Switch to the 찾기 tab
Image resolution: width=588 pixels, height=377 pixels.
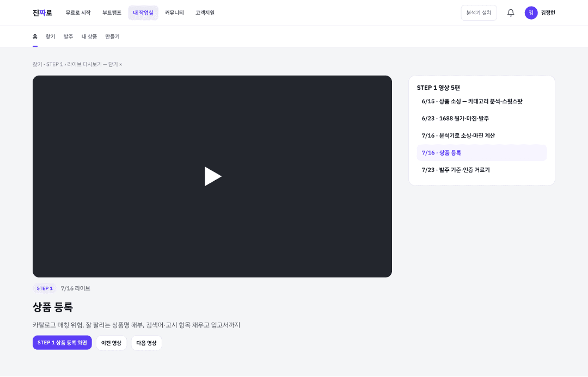click(50, 37)
